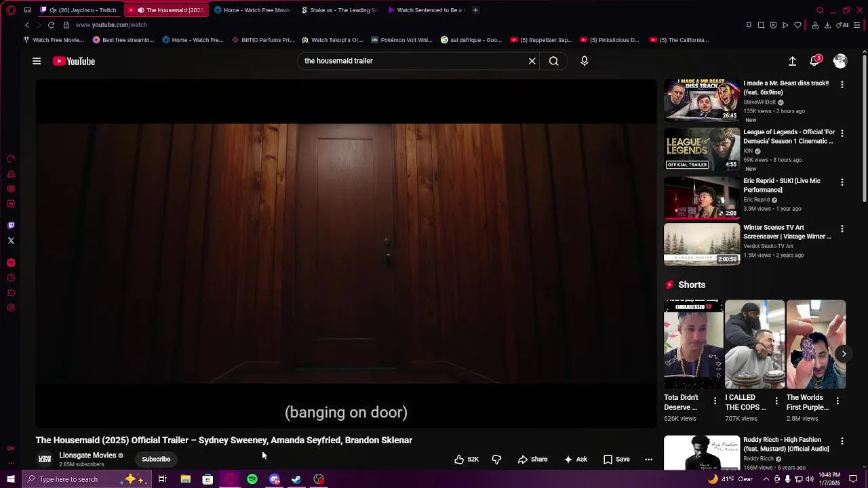This screenshot has height=488, width=868.
Task: Open the SteveWillDoIt channel link
Action: point(759,102)
